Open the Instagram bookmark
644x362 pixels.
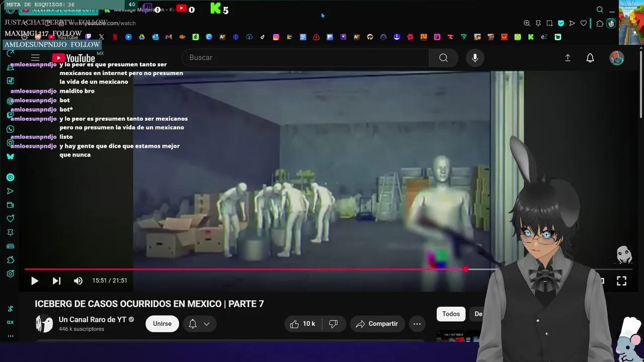[276, 37]
